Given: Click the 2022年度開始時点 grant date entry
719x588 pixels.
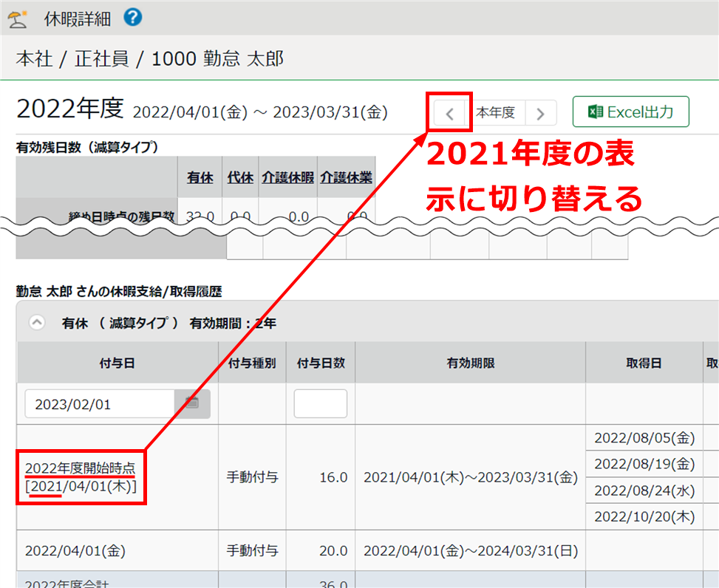Looking at the screenshot, I should point(80,468).
